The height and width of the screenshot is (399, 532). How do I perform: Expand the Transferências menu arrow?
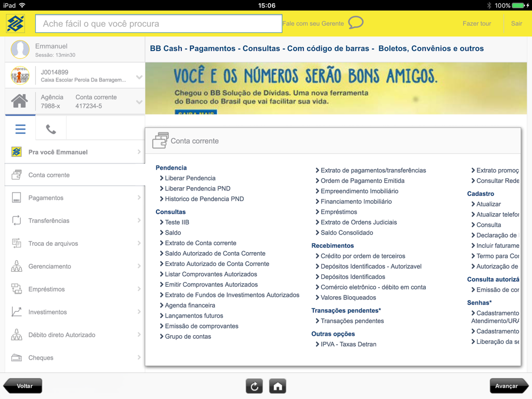click(139, 220)
